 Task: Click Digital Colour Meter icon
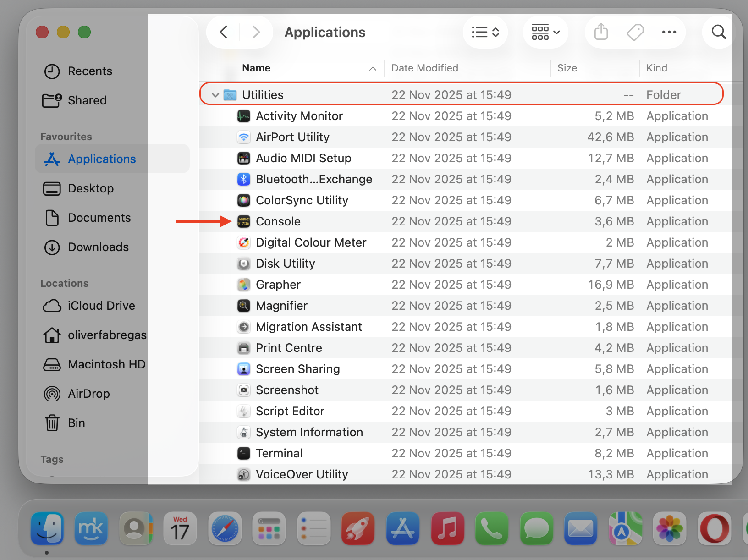[244, 242]
